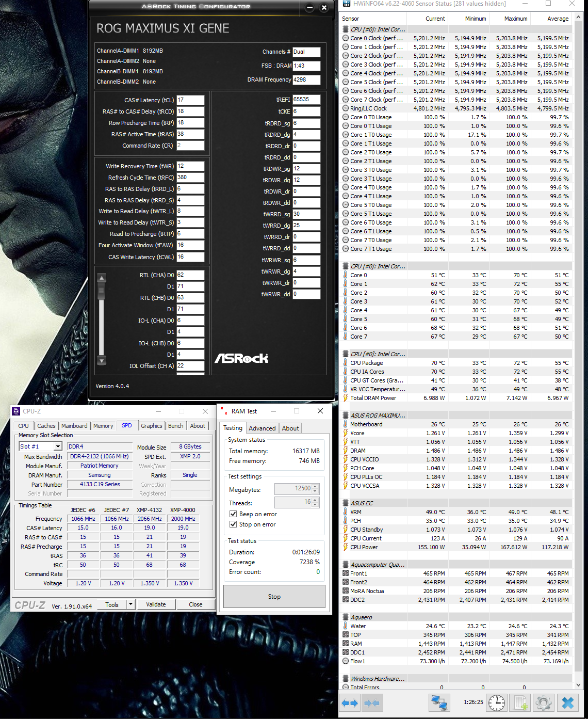Click Motherboard temperature thermometer icon
This screenshot has height=719, width=588.
pyautogui.click(x=346, y=424)
